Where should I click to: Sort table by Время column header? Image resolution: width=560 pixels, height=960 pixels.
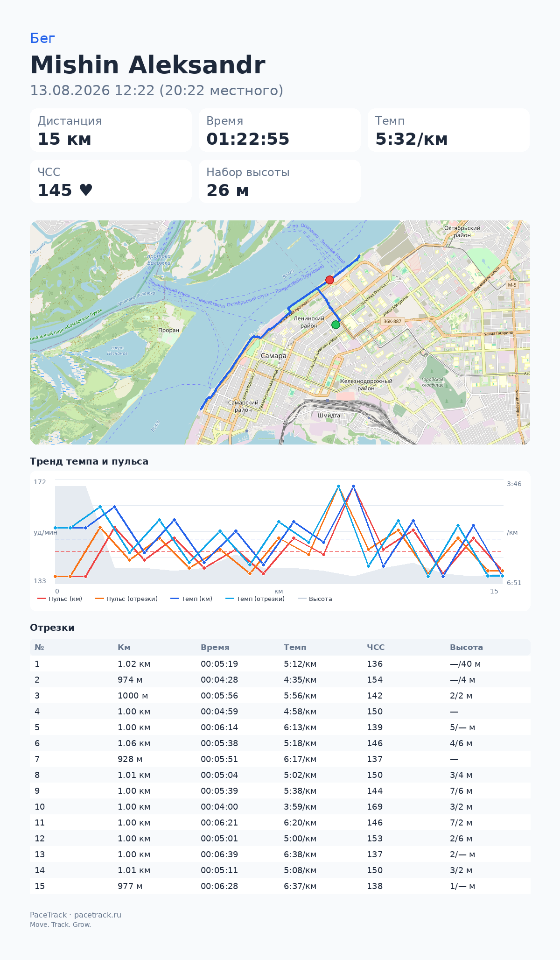215,647
